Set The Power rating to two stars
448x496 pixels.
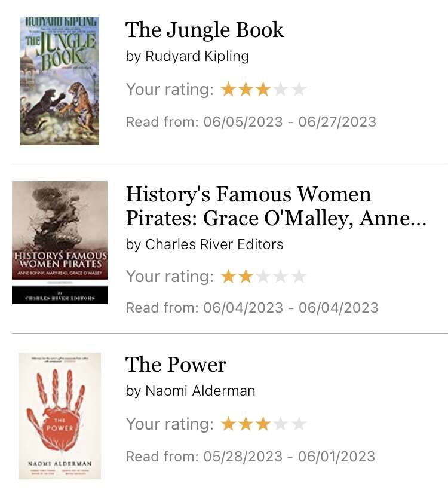pos(246,424)
